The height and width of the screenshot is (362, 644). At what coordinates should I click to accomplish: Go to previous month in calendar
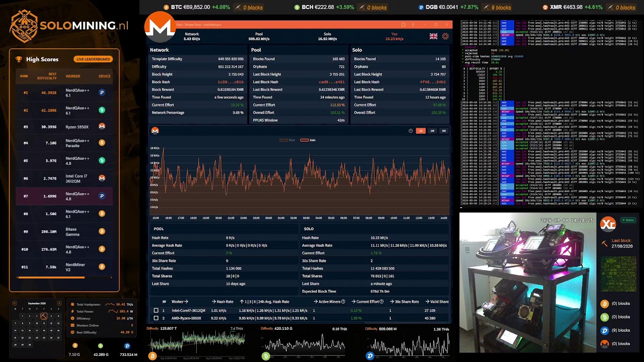15,303
